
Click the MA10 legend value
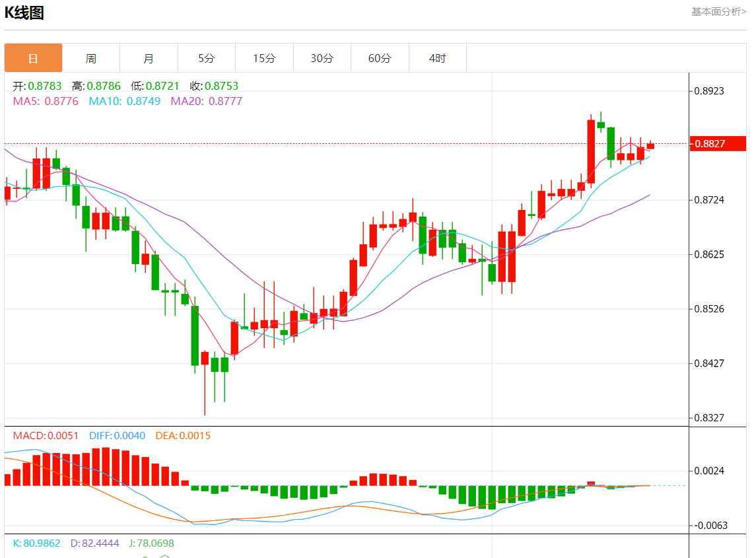coord(124,101)
